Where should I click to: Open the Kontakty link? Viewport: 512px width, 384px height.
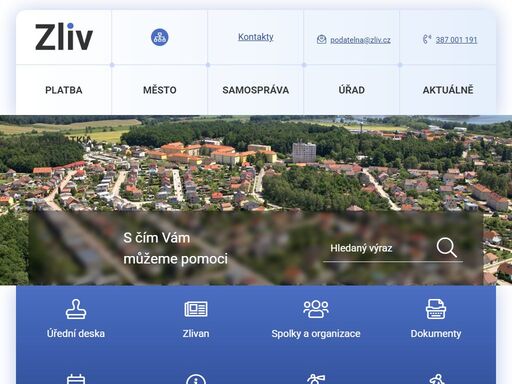(256, 37)
